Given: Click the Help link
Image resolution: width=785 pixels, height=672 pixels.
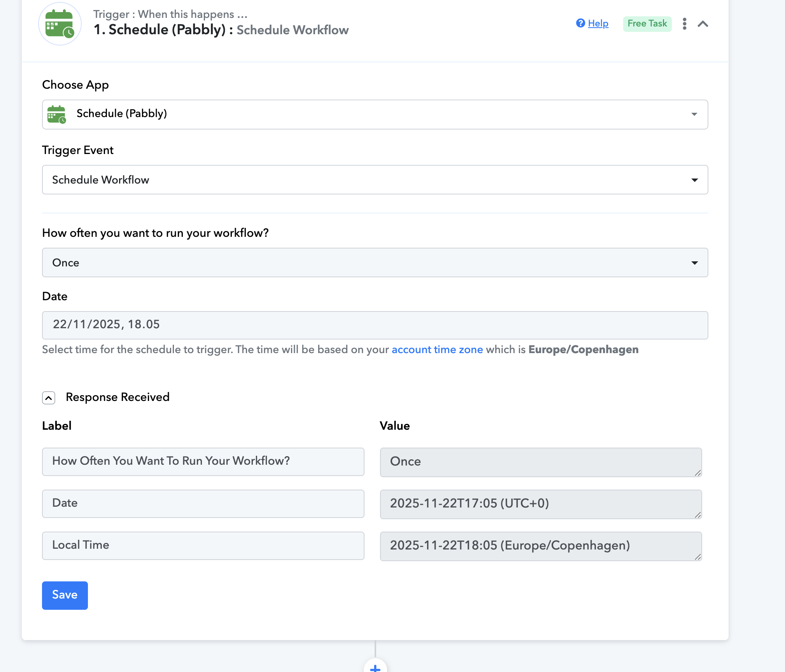Looking at the screenshot, I should (598, 23).
